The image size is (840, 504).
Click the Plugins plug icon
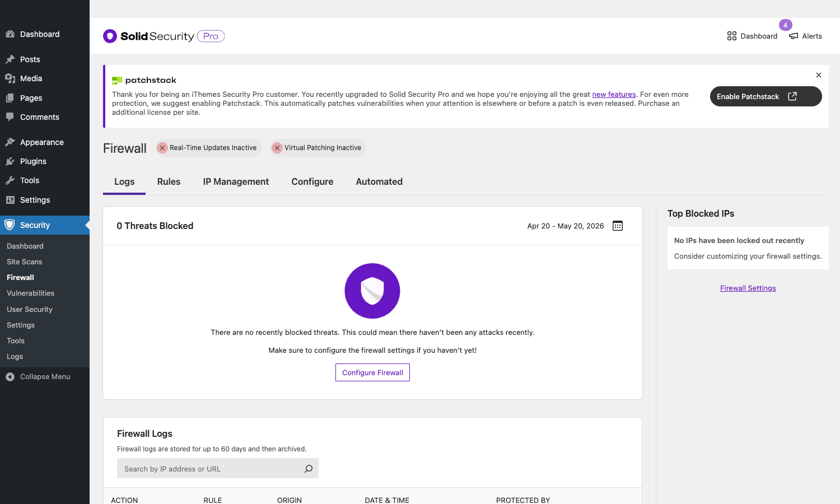(x=10, y=161)
